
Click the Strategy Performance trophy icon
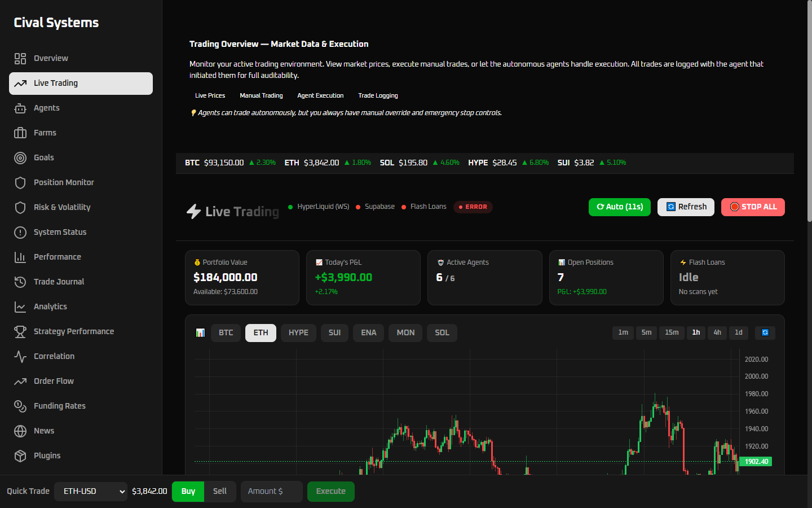pos(20,332)
